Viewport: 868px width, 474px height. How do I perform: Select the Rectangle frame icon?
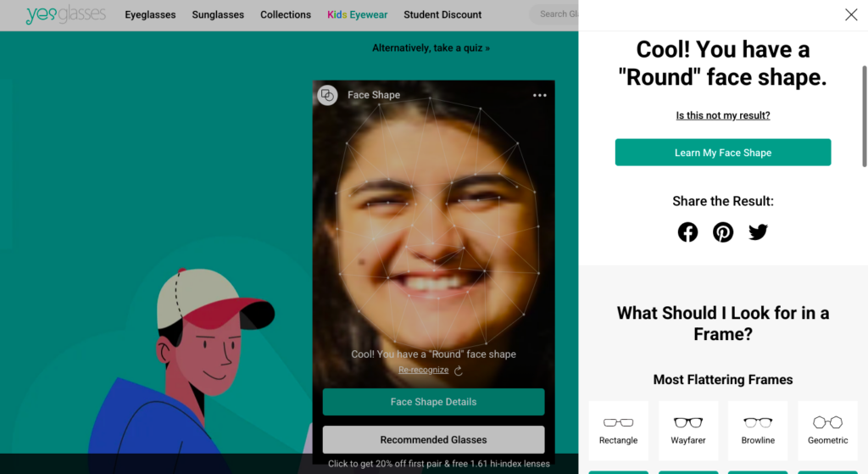[x=618, y=422]
